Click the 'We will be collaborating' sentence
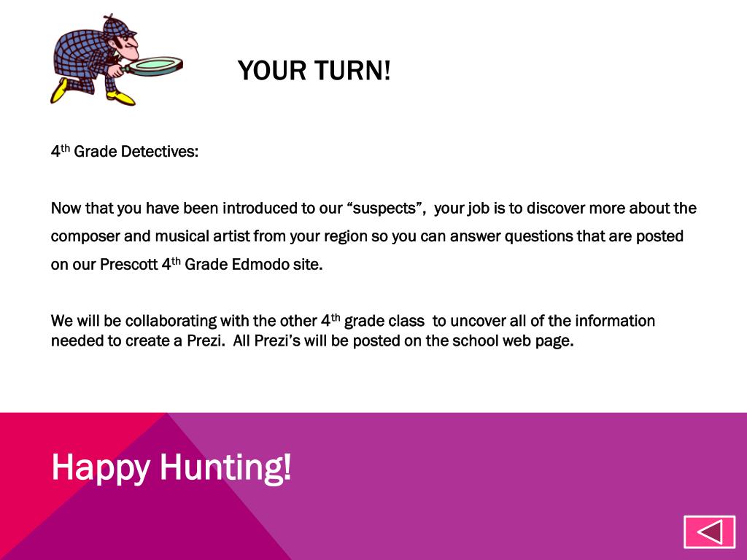 352,330
